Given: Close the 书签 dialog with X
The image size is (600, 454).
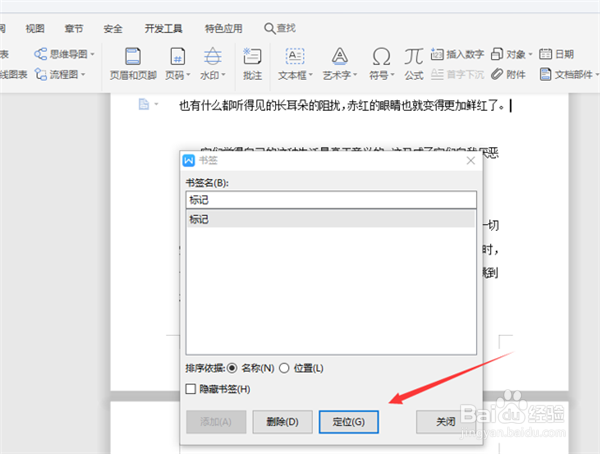Looking at the screenshot, I should click(471, 160).
